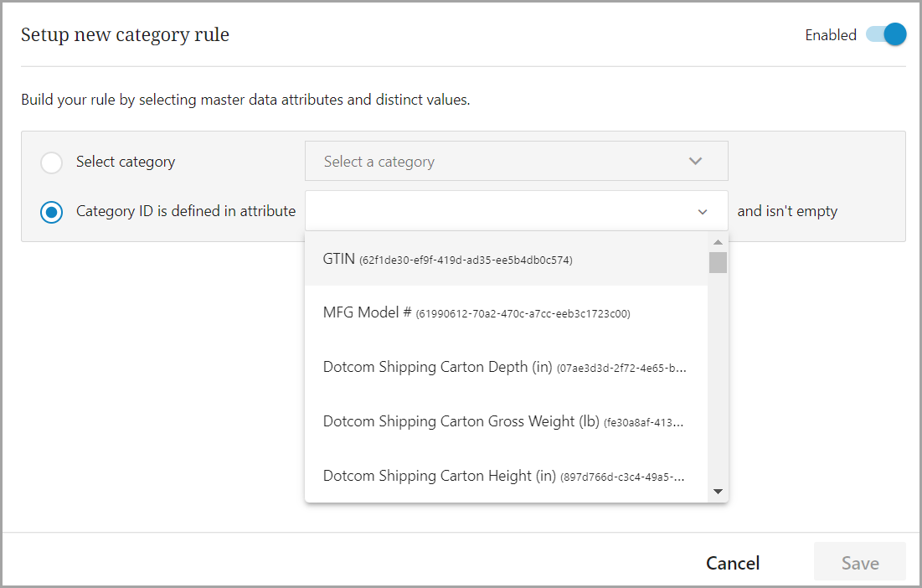Click the "Enabled" label text

[x=830, y=35]
